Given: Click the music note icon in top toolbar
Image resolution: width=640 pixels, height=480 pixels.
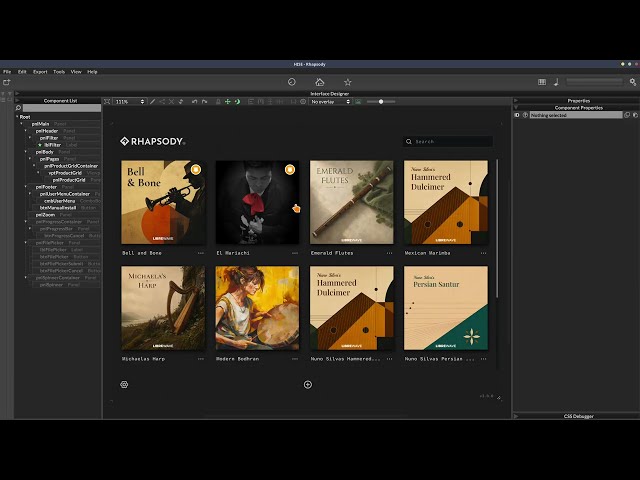Looking at the screenshot, I should coord(556,82).
